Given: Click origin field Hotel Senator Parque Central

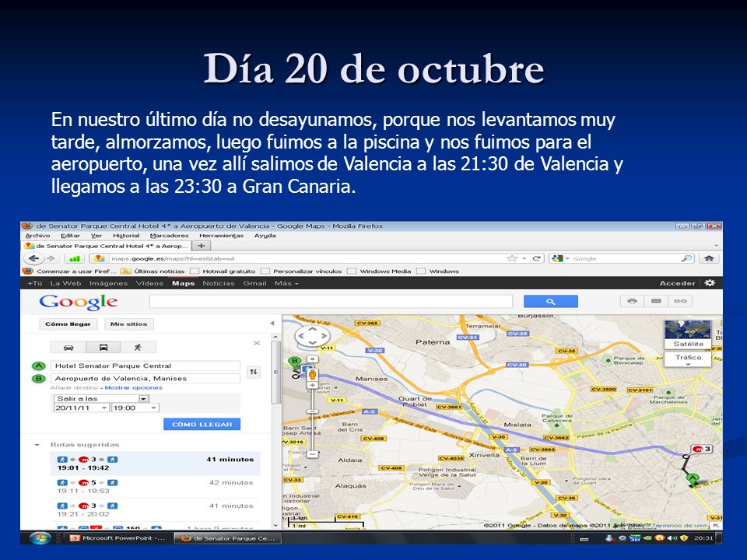Looking at the screenshot, I should coord(145,366).
